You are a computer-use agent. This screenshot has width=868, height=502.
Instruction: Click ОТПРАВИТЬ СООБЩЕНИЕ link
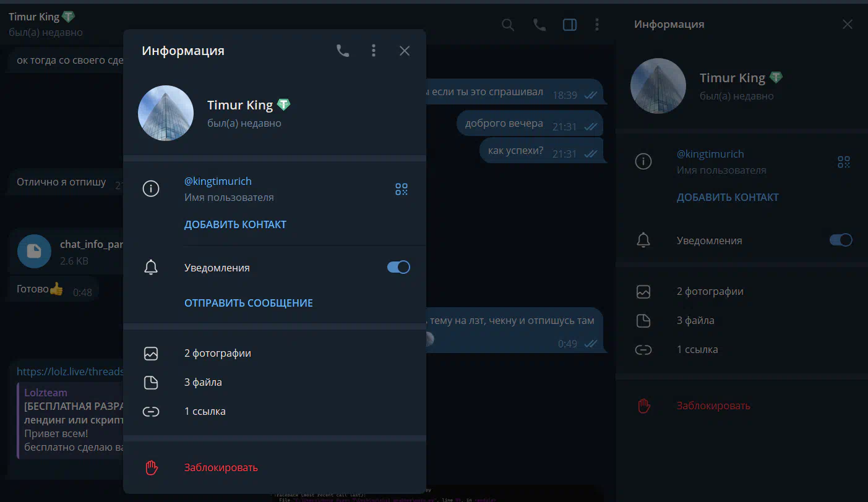(249, 303)
